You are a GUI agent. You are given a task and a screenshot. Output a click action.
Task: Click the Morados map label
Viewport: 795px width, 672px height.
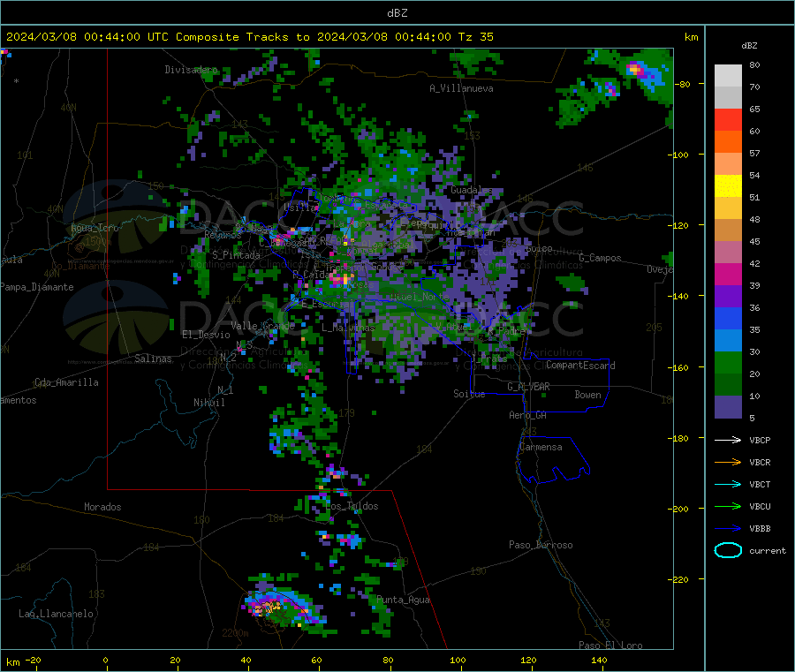[x=102, y=507]
